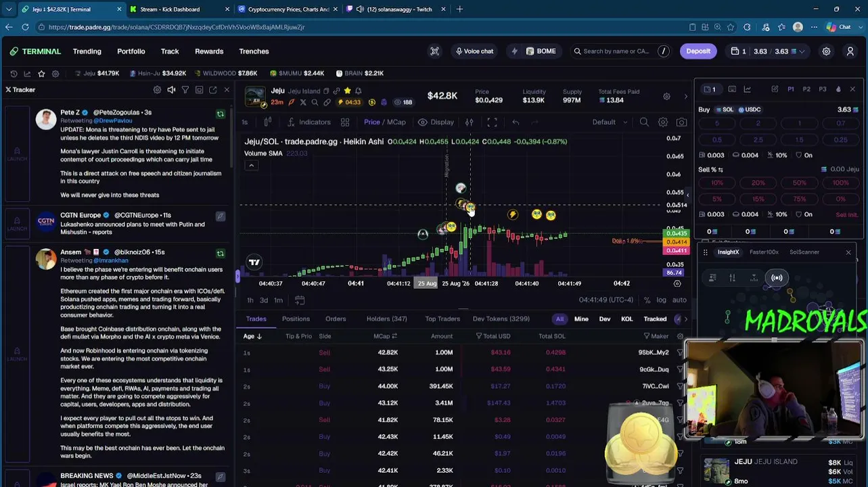This screenshot has height=487, width=868.
Task: Set the chart range to 3d
Action: (264, 300)
